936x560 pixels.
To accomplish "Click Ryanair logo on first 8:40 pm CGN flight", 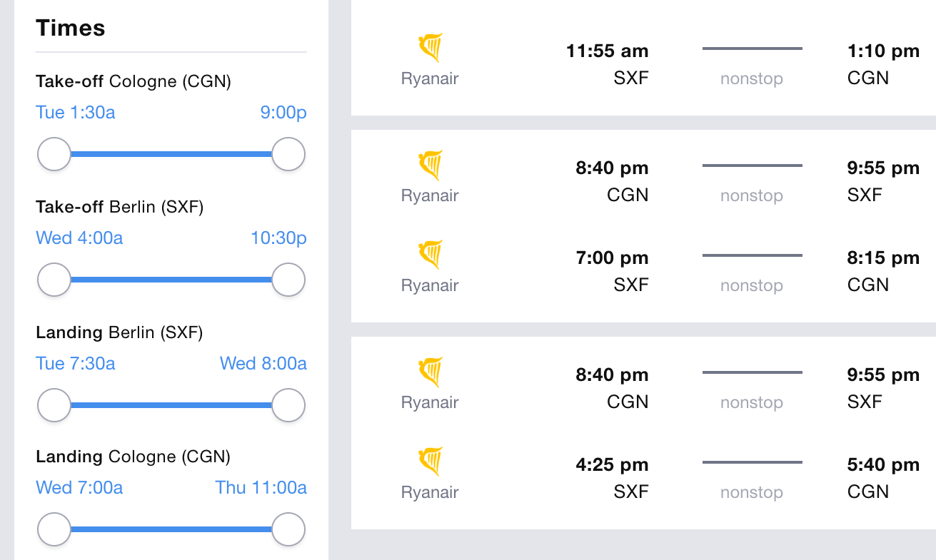I will (x=430, y=165).
